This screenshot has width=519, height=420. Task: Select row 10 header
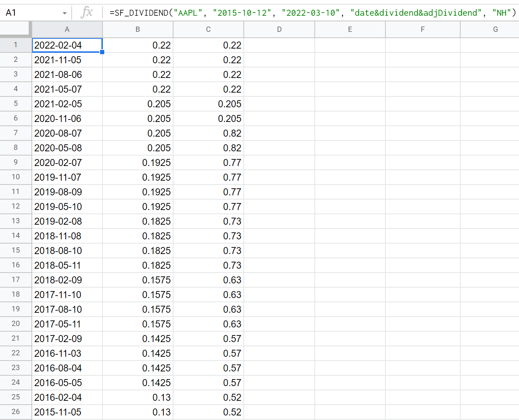[x=16, y=177]
